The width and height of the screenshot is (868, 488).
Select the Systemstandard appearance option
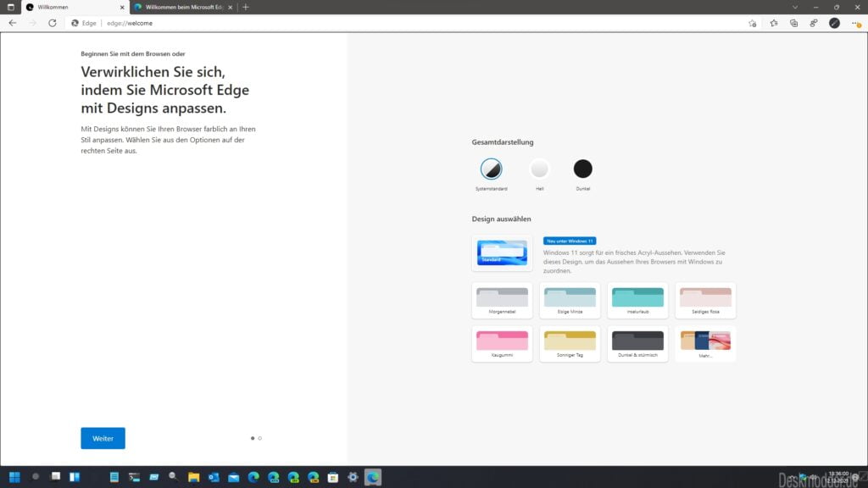(491, 169)
